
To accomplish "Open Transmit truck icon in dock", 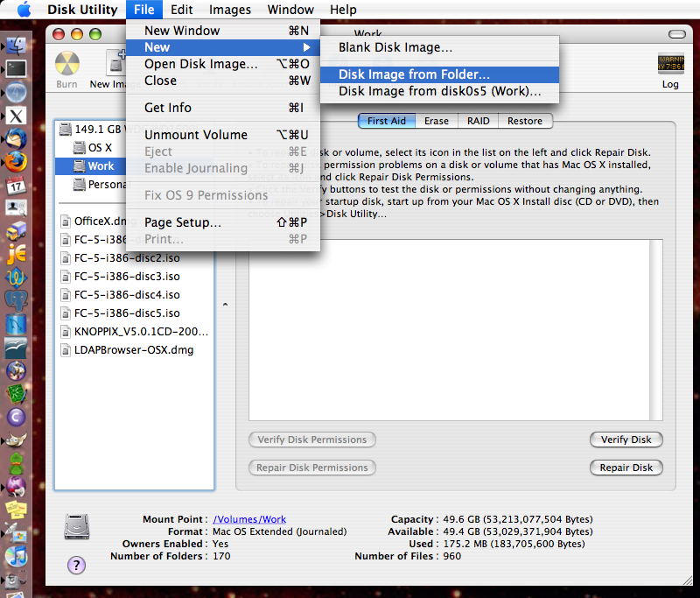I will (16, 231).
